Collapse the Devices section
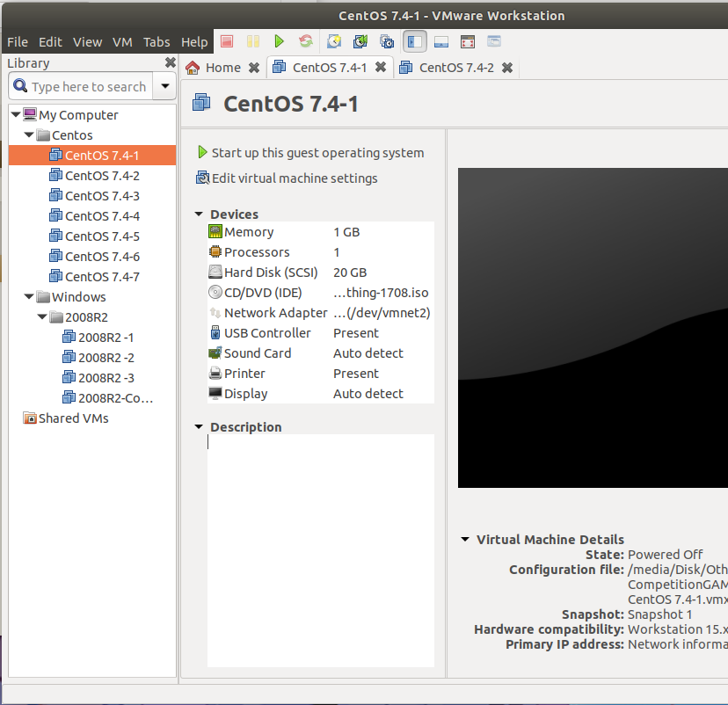 coord(199,214)
